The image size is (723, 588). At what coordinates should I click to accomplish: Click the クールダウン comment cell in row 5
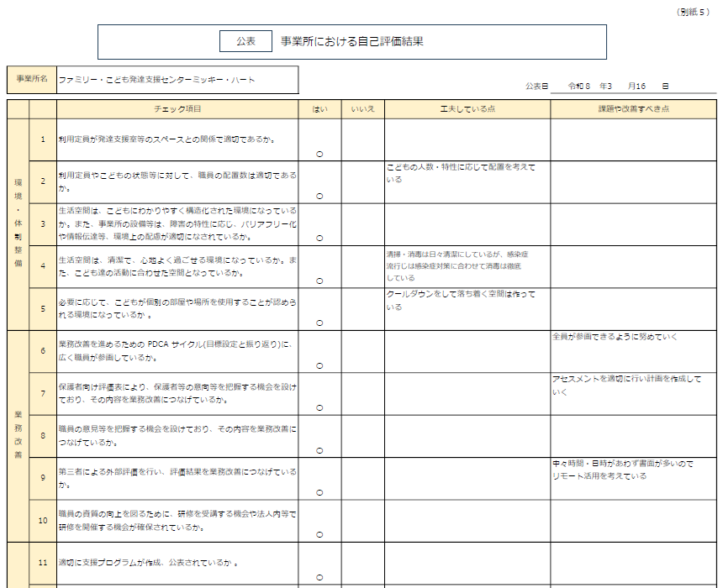point(467,308)
